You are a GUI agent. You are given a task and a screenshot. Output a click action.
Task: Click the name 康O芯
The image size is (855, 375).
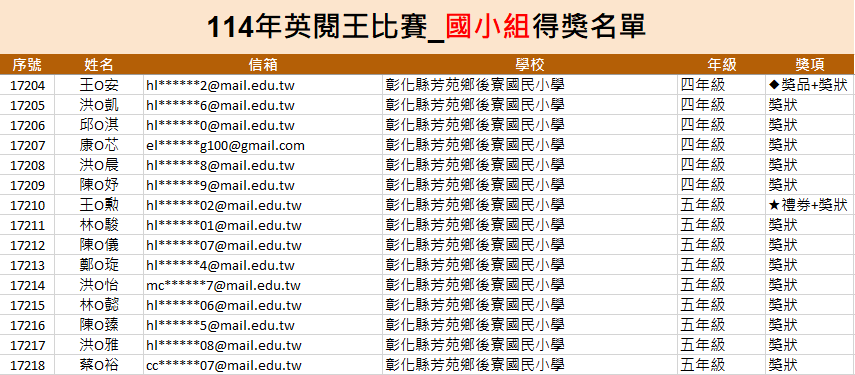(99, 145)
